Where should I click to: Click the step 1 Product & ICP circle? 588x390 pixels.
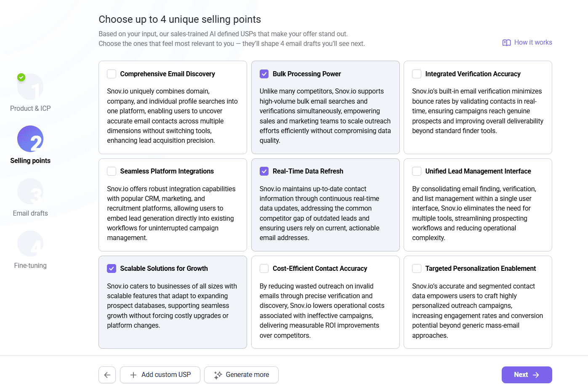coord(30,87)
